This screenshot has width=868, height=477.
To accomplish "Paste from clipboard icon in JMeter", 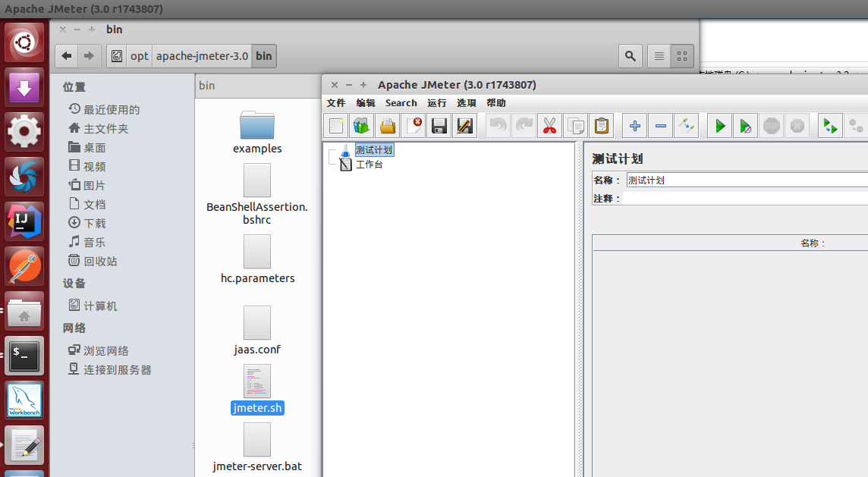I will click(601, 126).
